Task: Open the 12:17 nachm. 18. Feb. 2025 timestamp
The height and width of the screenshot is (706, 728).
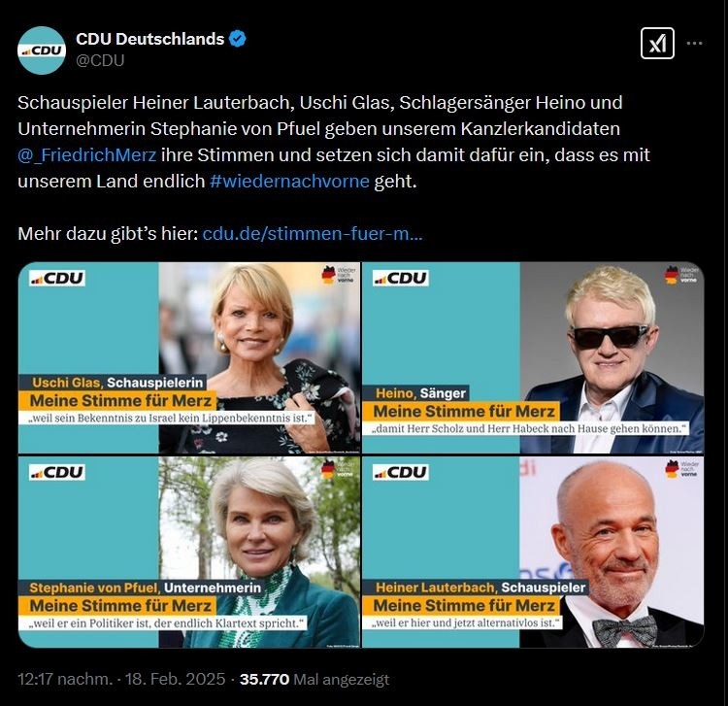Action: click(121, 679)
